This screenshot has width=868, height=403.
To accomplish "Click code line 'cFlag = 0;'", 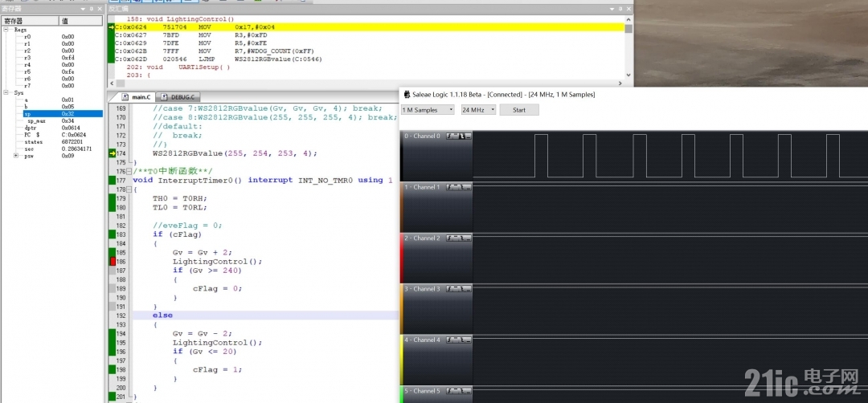I will pos(218,288).
